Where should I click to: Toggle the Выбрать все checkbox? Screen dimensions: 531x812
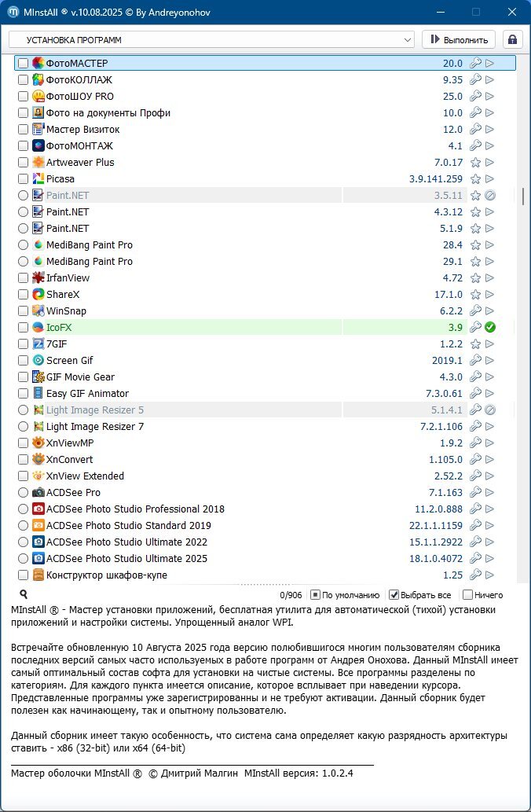394,595
